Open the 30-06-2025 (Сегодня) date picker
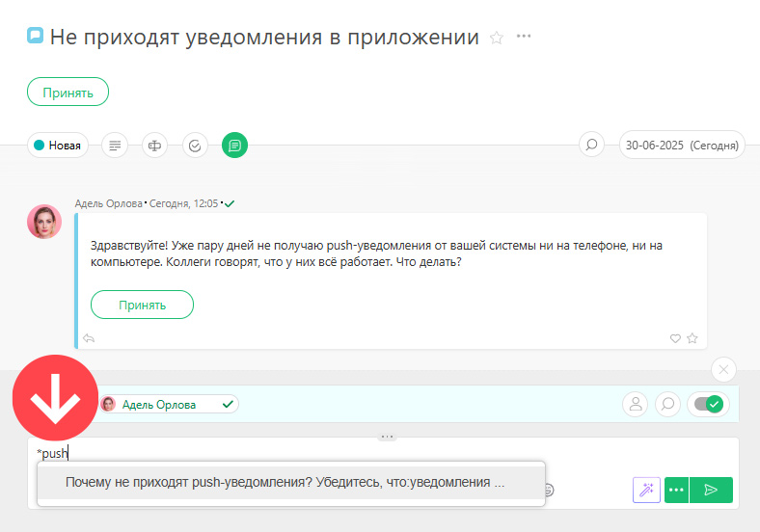The width and height of the screenshot is (760, 532). point(682,145)
